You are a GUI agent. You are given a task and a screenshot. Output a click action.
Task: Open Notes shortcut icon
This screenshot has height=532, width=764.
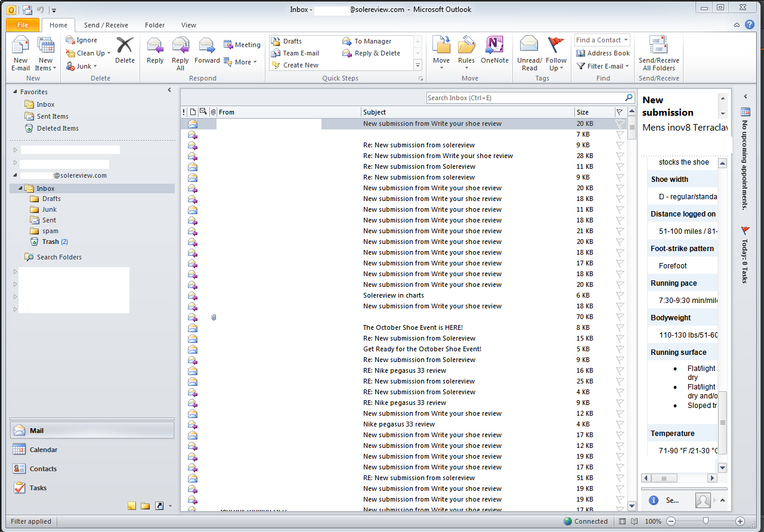tap(132, 506)
